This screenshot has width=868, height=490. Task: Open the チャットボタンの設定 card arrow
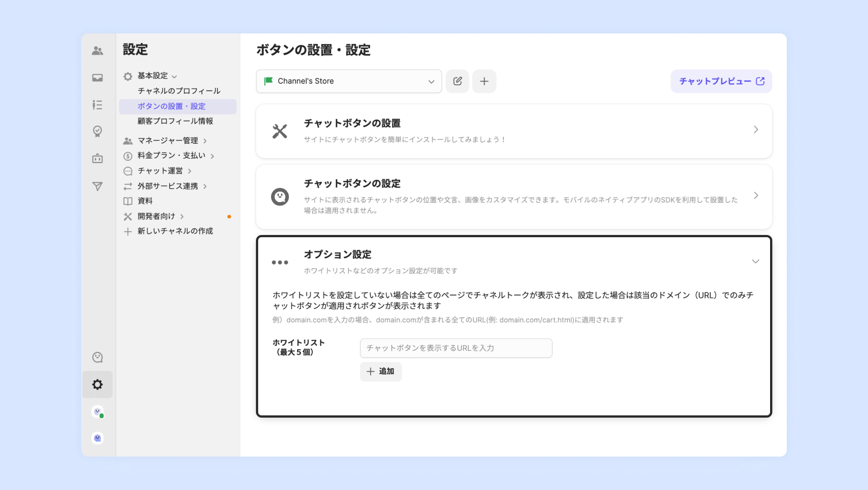click(756, 195)
